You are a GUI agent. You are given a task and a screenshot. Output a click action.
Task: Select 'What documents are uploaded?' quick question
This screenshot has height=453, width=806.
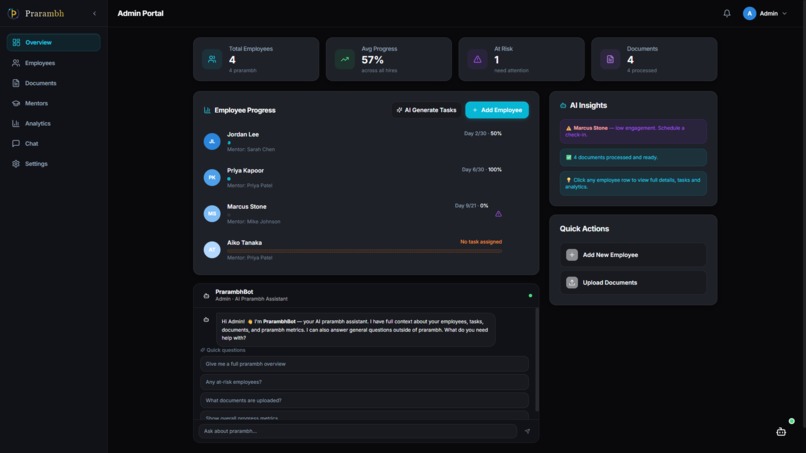(x=364, y=400)
